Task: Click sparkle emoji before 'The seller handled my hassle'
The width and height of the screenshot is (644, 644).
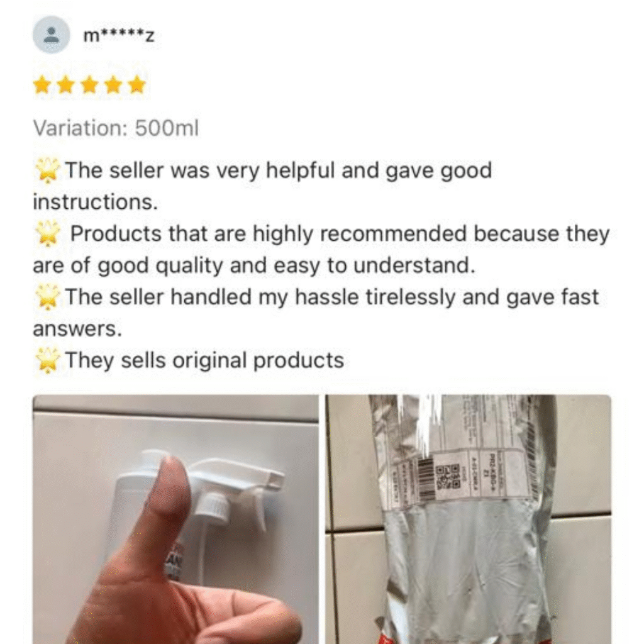Action: click(47, 297)
